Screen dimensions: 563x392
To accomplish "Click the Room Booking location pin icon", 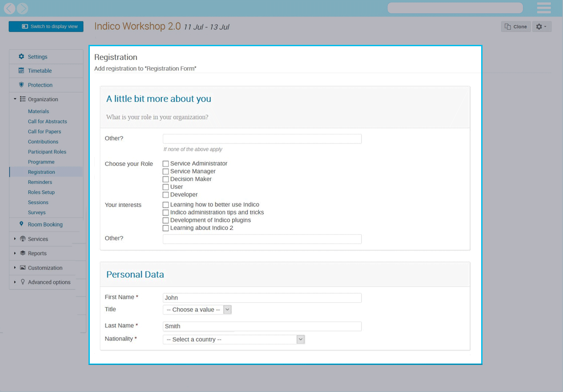I will tap(21, 224).
